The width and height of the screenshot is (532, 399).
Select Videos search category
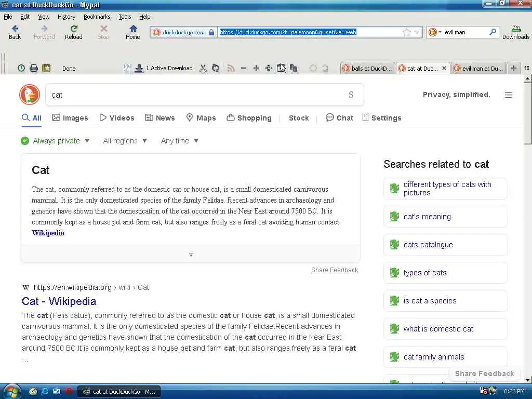[117, 118]
